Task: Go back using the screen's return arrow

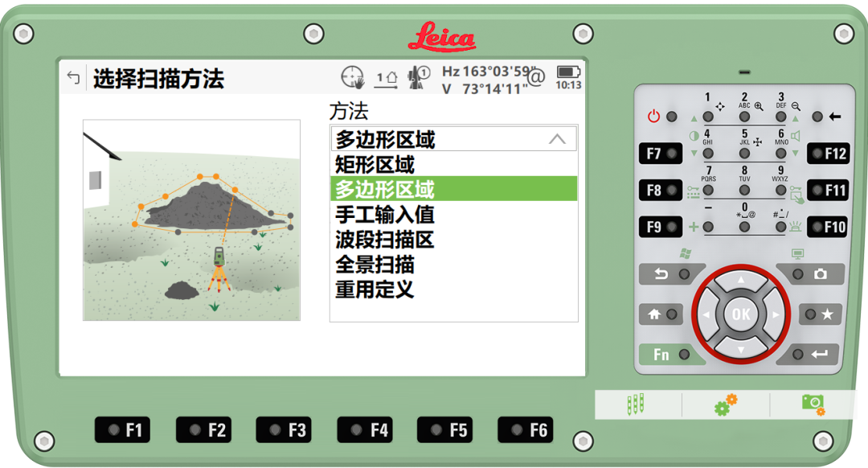Action: (x=73, y=77)
